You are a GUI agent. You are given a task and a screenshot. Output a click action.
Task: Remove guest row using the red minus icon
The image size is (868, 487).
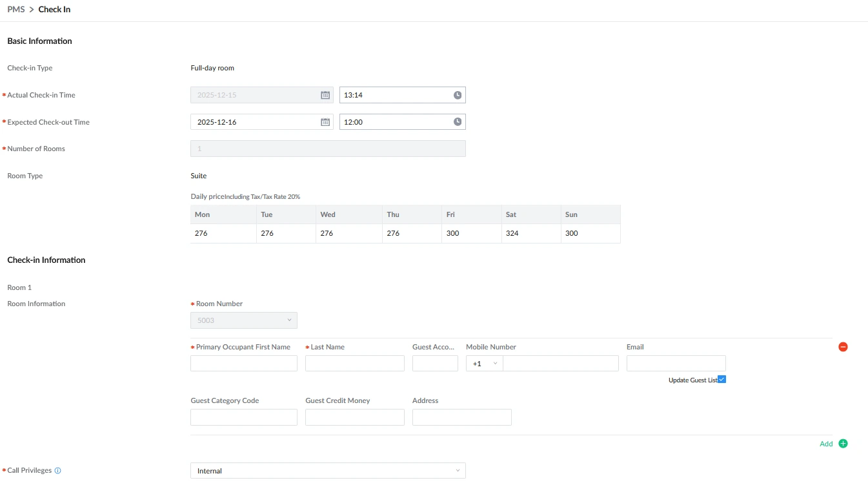point(843,346)
